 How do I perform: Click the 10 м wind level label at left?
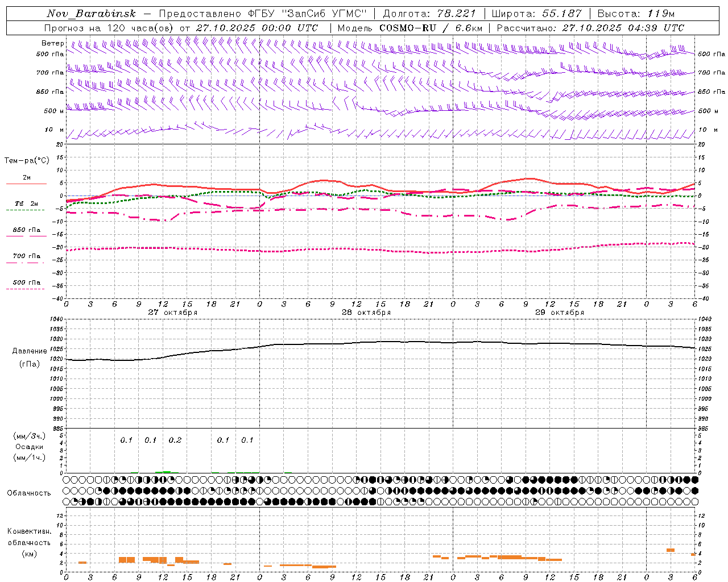[54, 130]
